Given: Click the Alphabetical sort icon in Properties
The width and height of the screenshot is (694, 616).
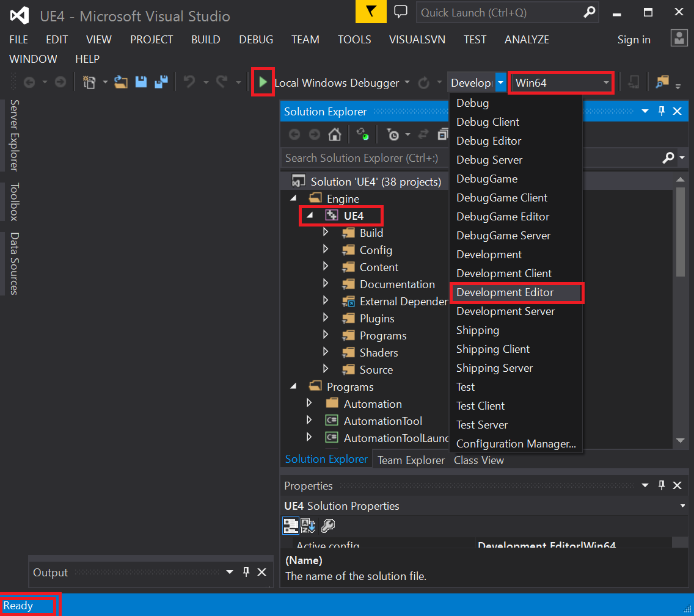Looking at the screenshot, I should point(308,526).
